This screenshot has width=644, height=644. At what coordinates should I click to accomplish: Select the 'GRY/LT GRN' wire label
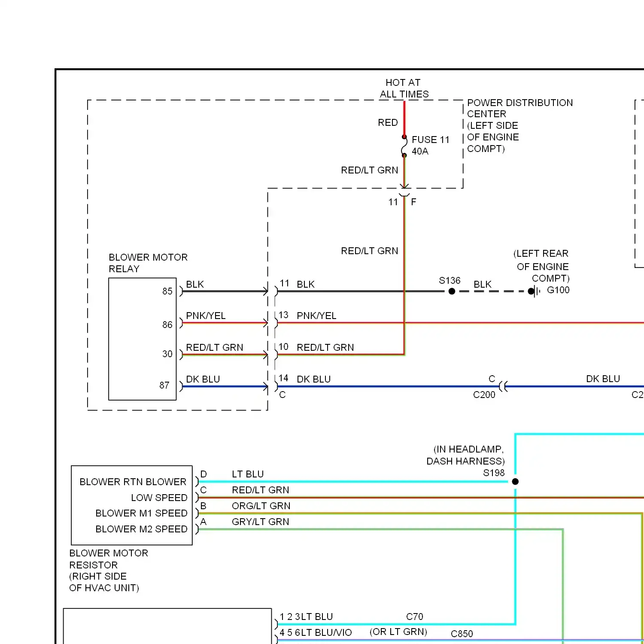coord(261,522)
